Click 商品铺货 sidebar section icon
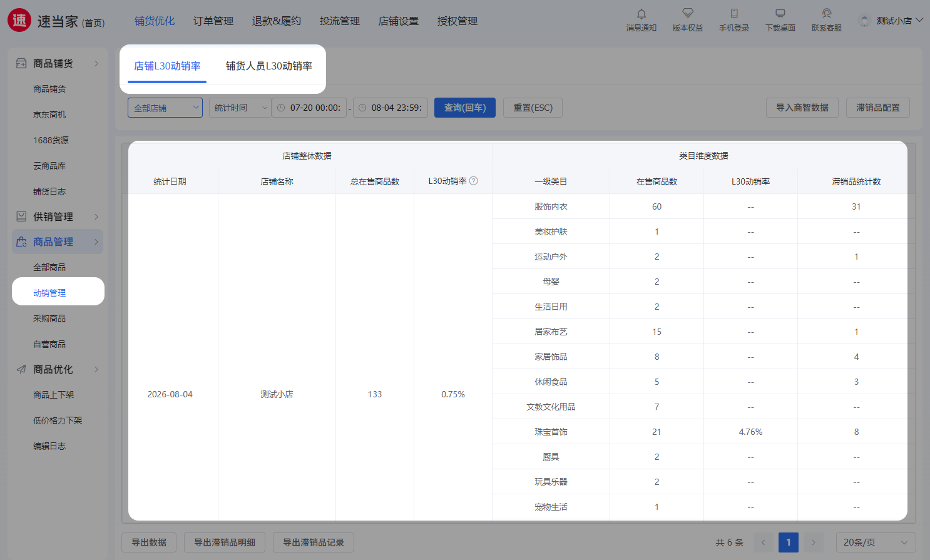The width and height of the screenshot is (930, 560). coord(21,63)
